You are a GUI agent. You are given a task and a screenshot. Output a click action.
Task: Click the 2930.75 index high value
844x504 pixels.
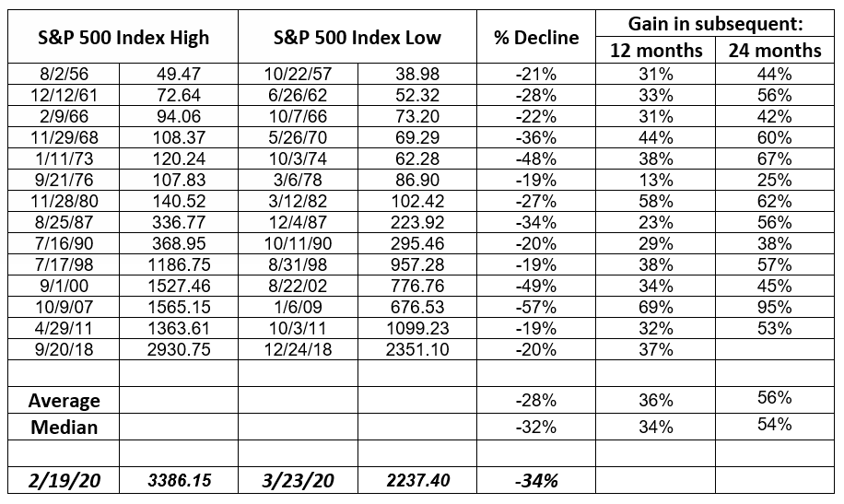pos(180,350)
